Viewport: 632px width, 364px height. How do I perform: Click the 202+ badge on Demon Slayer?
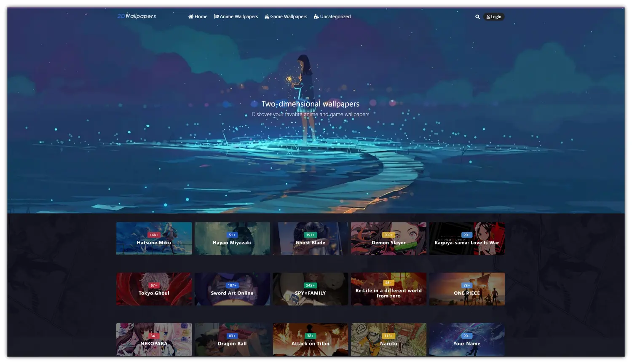click(x=388, y=235)
